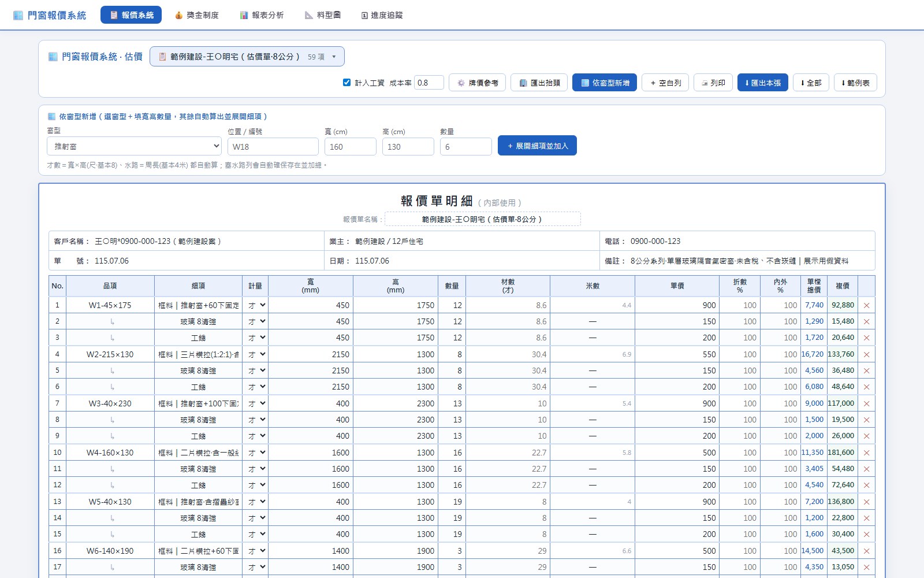The height and width of the screenshot is (578, 924).
Task: Click the 高 (cm) field showing 130
Action: (408, 147)
